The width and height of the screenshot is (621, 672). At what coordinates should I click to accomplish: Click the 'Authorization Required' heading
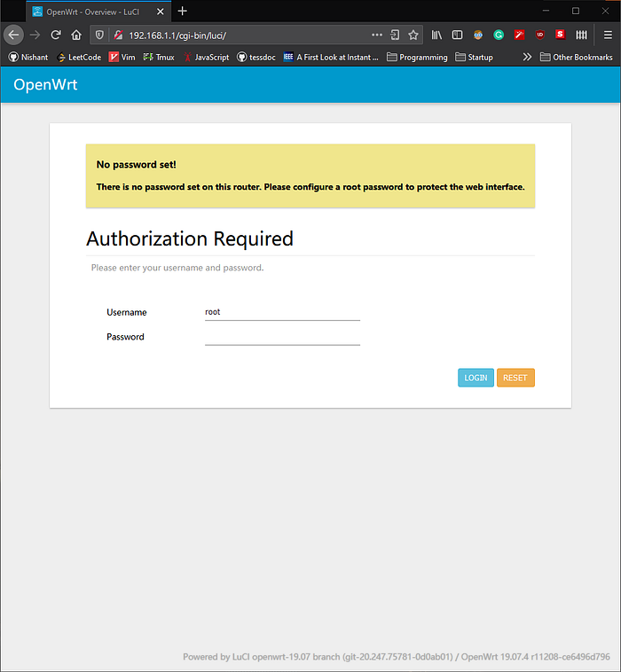click(190, 238)
